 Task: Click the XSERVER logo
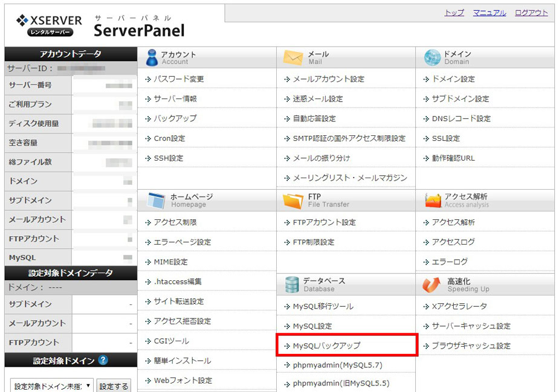click(x=49, y=25)
